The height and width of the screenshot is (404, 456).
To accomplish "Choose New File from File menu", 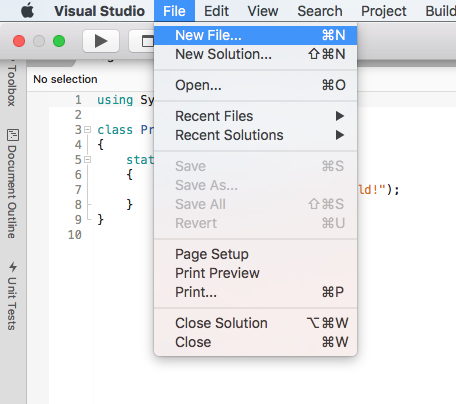I will (x=256, y=35).
